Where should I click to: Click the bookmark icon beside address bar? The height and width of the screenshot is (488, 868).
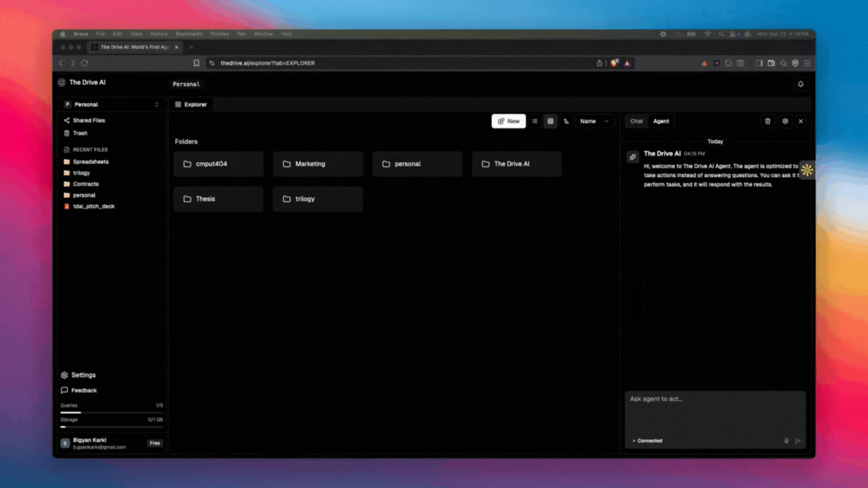point(196,63)
